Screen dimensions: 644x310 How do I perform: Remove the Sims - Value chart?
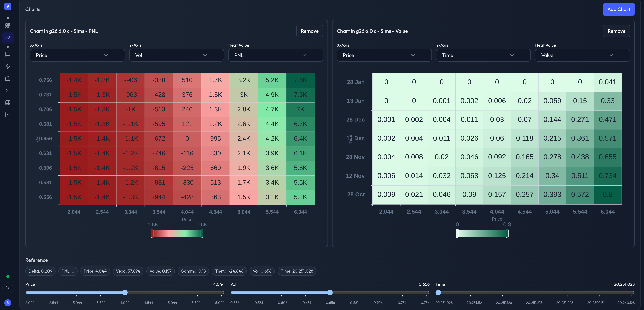click(616, 31)
